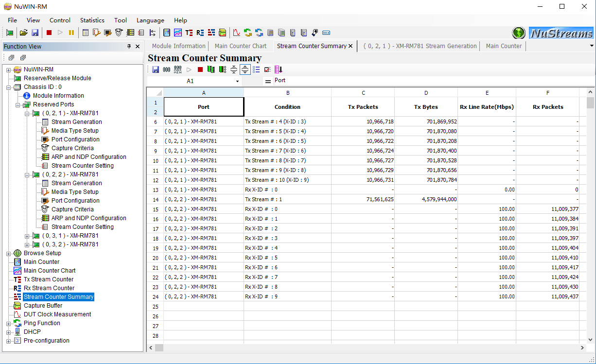This screenshot has height=364, width=596.
Task: Open the Statistics menu
Action: (x=92, y=20)
